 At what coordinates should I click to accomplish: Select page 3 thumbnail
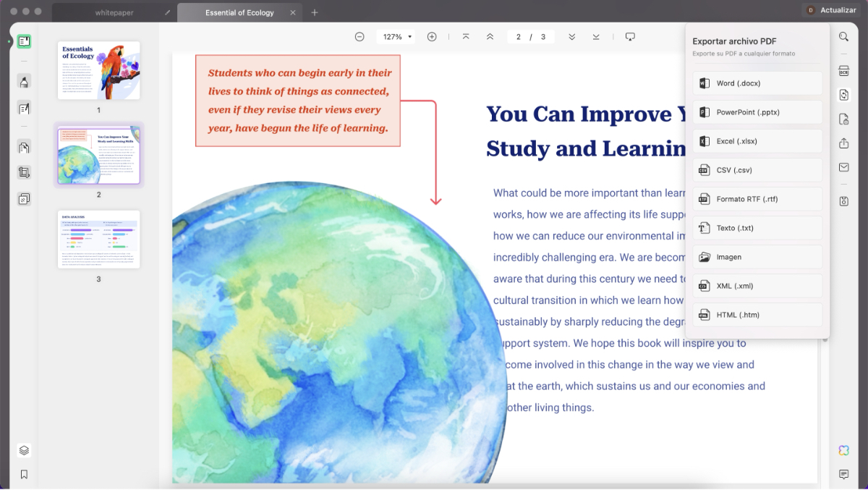pyautogui.click(x=98, y=240)
